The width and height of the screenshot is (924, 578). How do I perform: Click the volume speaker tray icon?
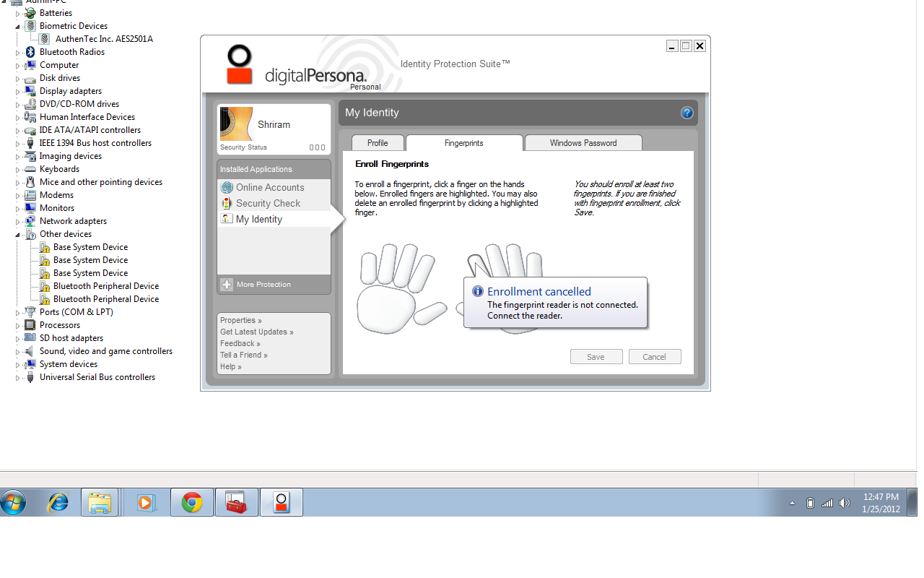click(845, 503)
